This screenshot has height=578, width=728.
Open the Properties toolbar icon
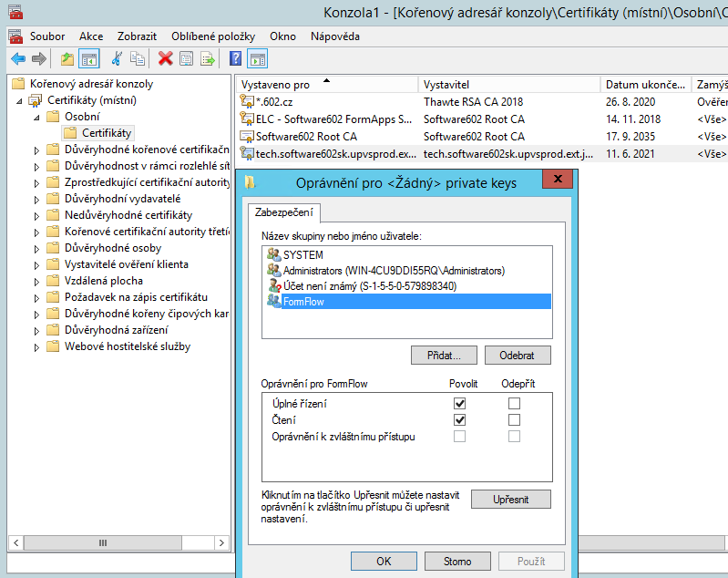tap(186, 59)
